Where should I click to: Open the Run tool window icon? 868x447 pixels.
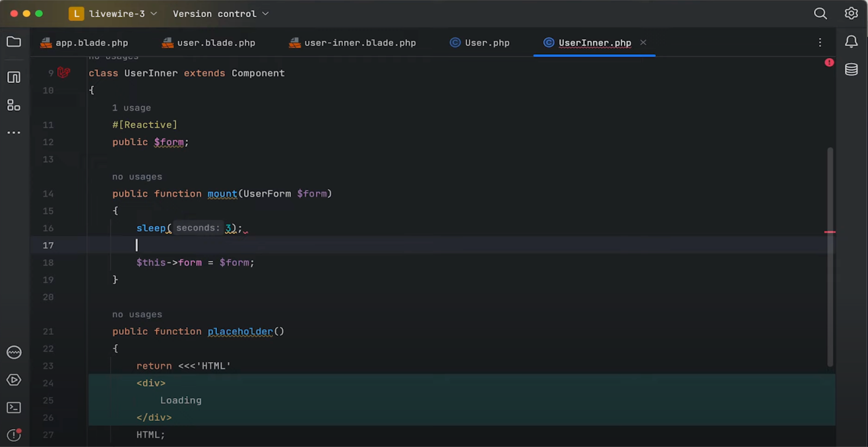[x=14, y=380]
